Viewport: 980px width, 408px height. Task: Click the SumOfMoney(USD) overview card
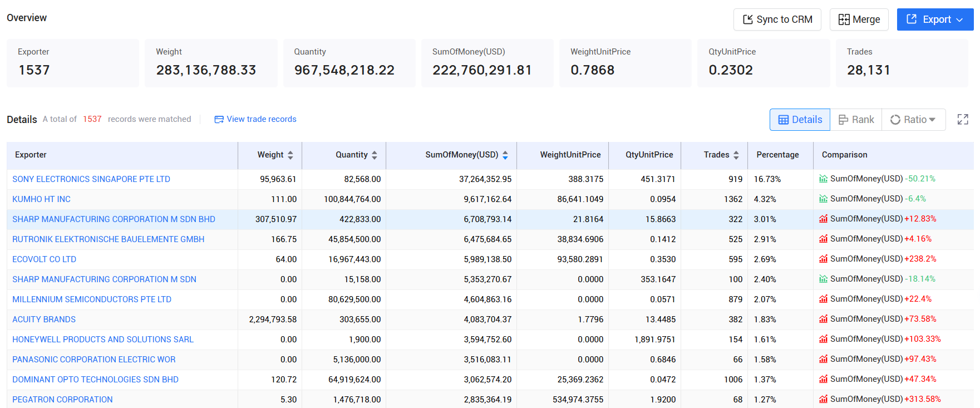(x=487, y=63)
